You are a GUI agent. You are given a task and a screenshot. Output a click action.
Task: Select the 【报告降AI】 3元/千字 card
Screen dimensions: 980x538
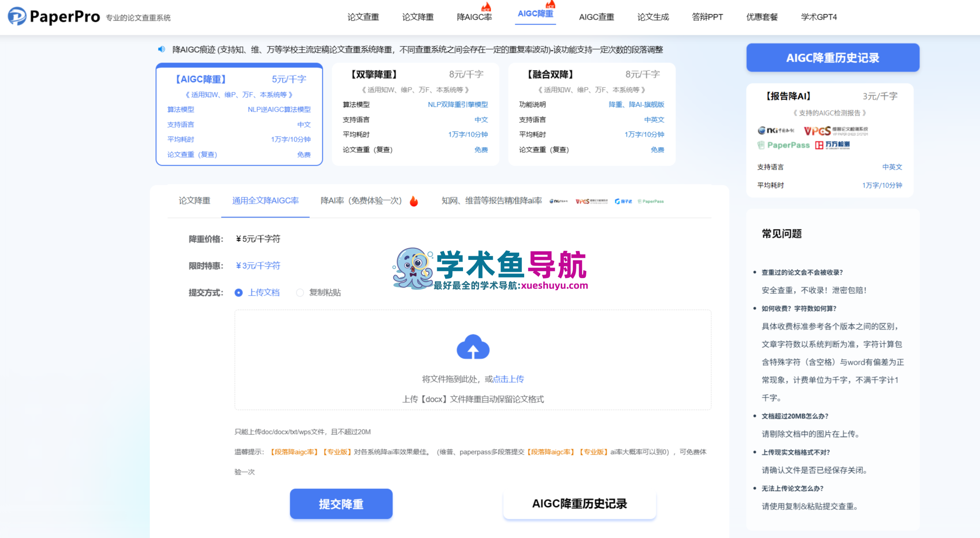830,140
